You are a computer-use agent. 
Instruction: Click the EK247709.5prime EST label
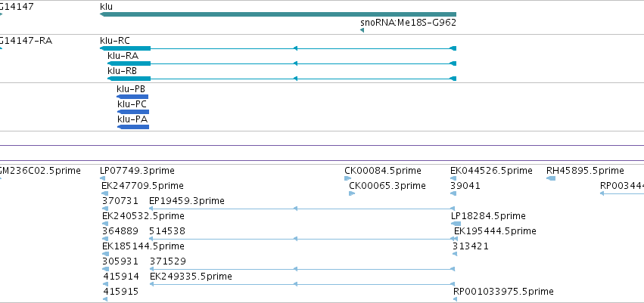click(142, 186)
